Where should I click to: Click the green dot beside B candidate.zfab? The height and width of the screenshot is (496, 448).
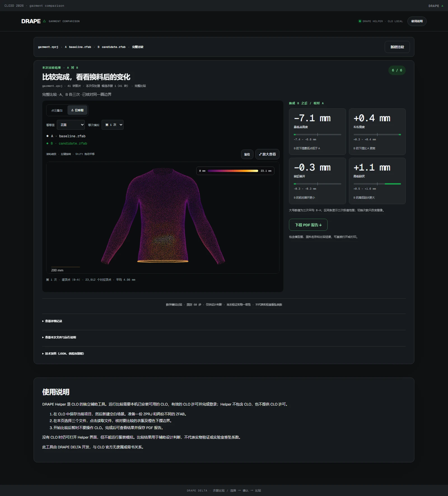[x=47, y=143]
